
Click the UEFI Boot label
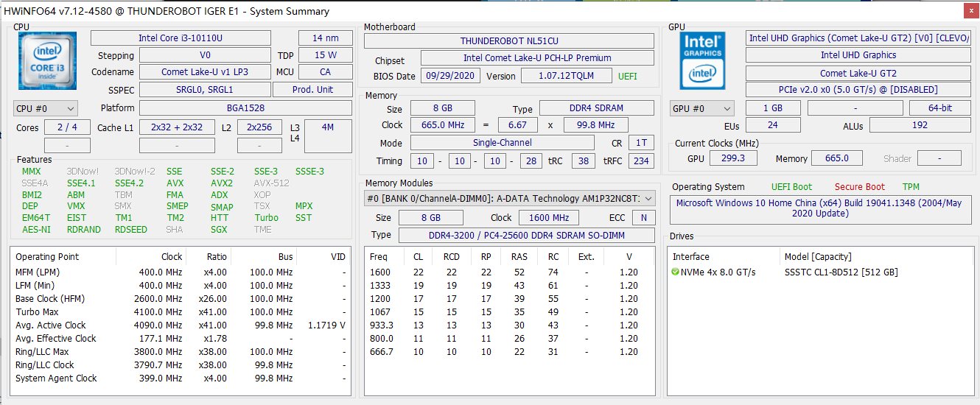click(x=791, y=187)
